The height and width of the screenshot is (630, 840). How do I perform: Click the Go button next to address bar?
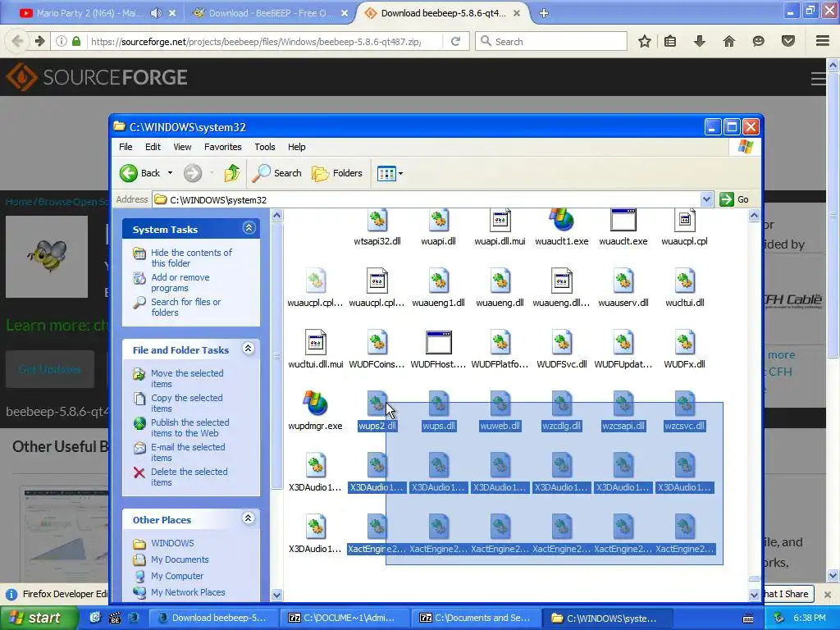coord(734,199)
